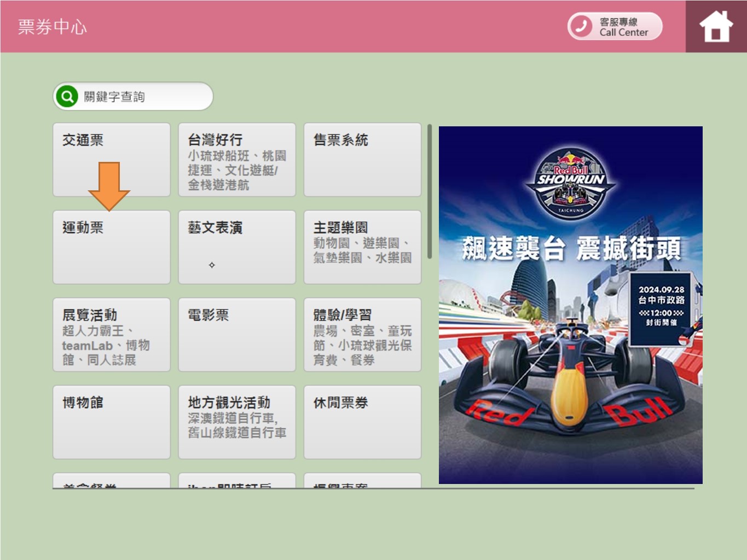Type in the 關鍵字查詢 search field
747x560 pixels.
tap(145, 97)
